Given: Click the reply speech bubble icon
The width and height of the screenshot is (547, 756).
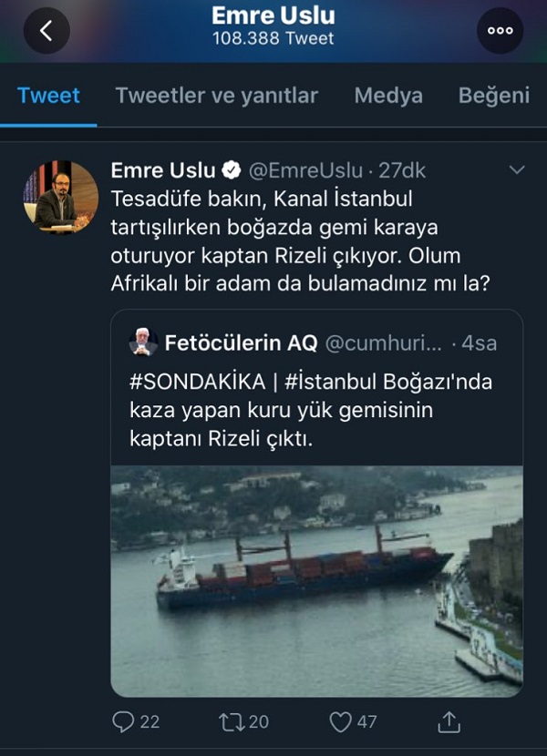Looking at the screenshot, I should tap(123, 721).
